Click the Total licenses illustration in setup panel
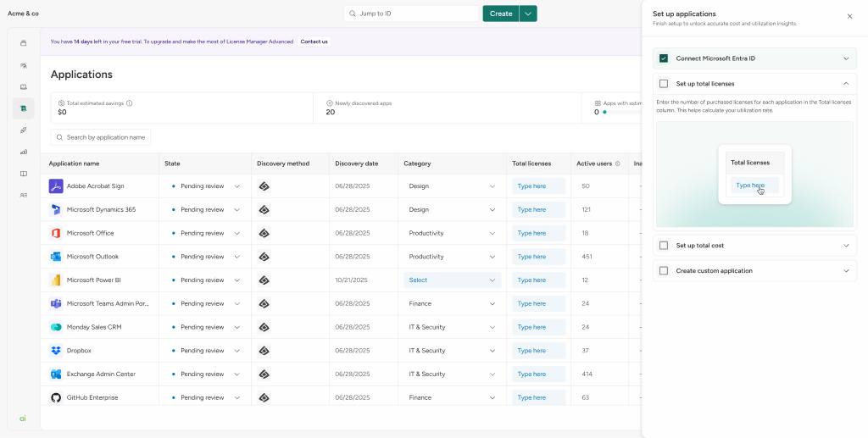Image resolution: width=868 pixels, height=438 pixels. (x=754, y=175)
